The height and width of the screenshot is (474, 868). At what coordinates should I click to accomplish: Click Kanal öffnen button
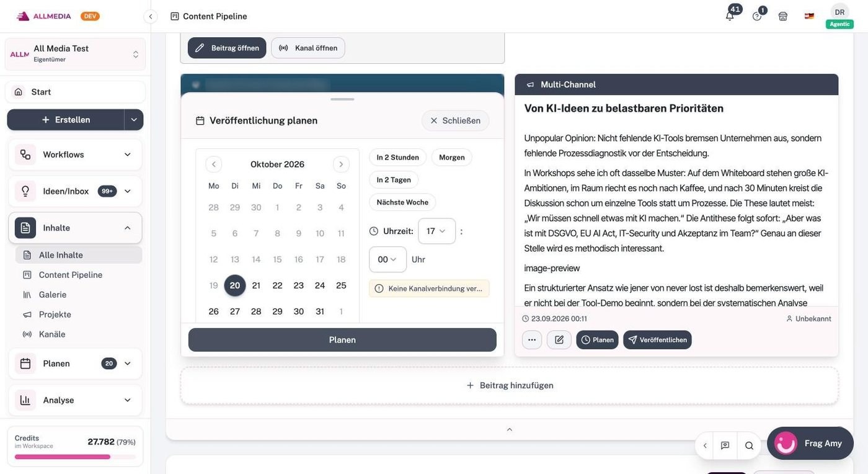(308, 48)
